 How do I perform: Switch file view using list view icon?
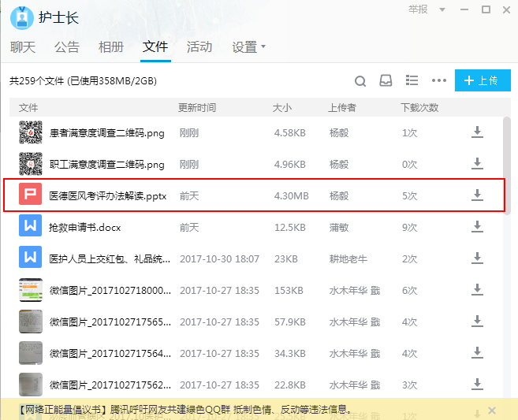(411, 81)
